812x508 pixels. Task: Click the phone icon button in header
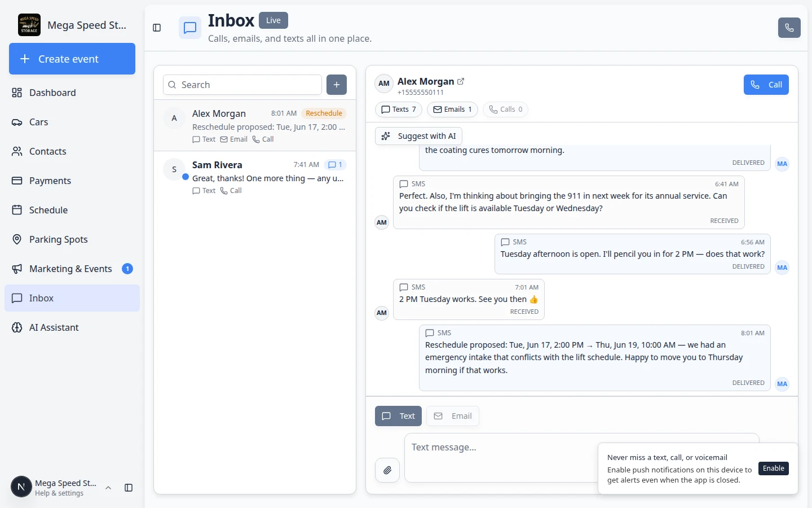click(789, 28)
